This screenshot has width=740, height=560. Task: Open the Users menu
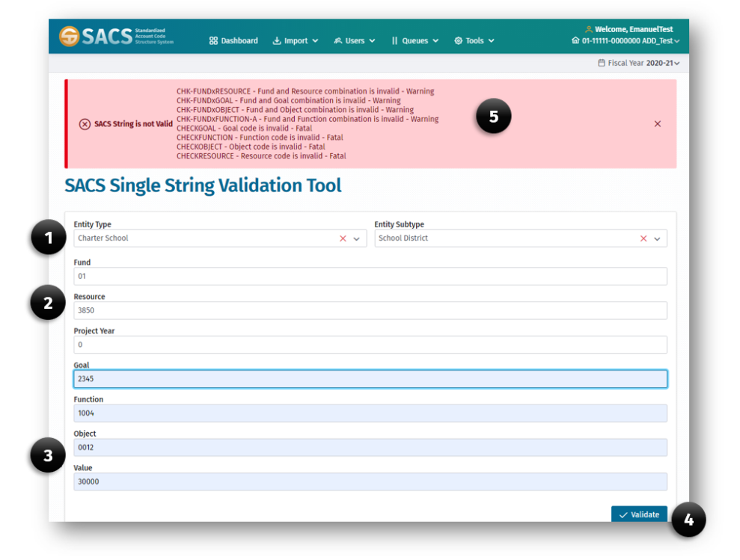[x=354, y=40]
